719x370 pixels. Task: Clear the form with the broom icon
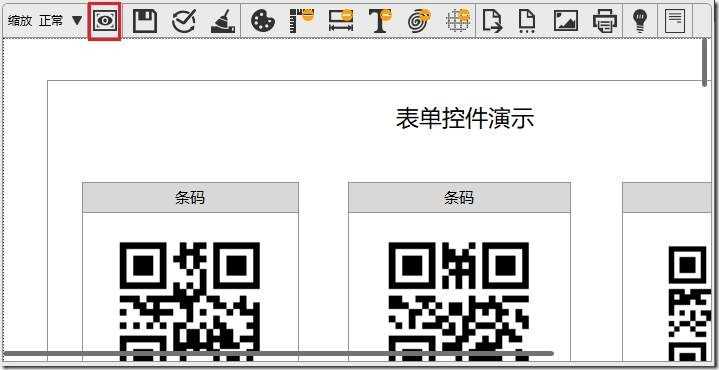(x=223, y=22)
